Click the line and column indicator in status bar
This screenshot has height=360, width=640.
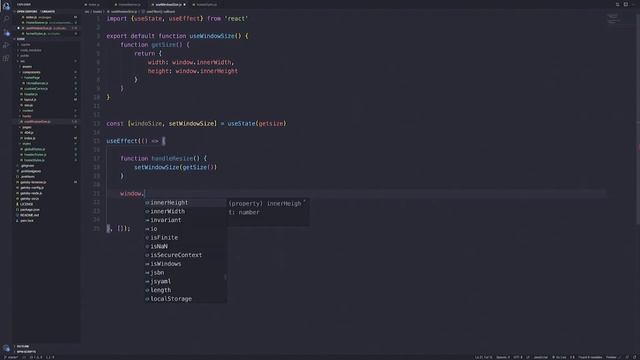click(x=483, y=358)
